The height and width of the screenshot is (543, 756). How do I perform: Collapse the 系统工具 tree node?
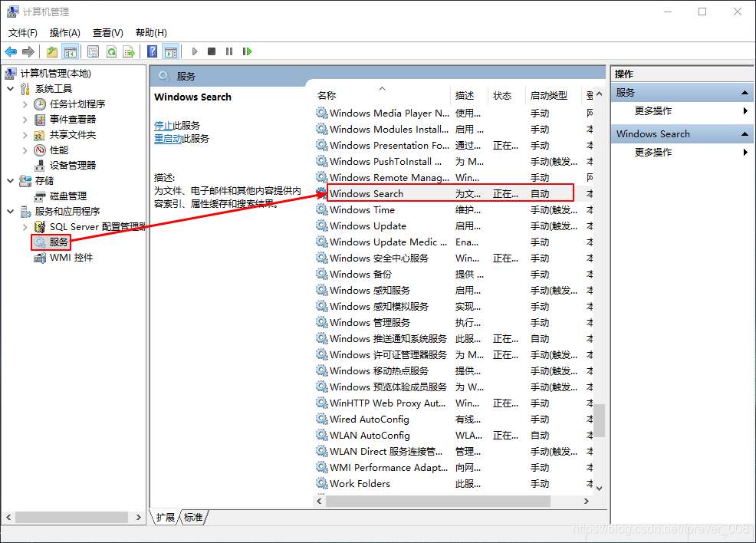click(11, 89)
